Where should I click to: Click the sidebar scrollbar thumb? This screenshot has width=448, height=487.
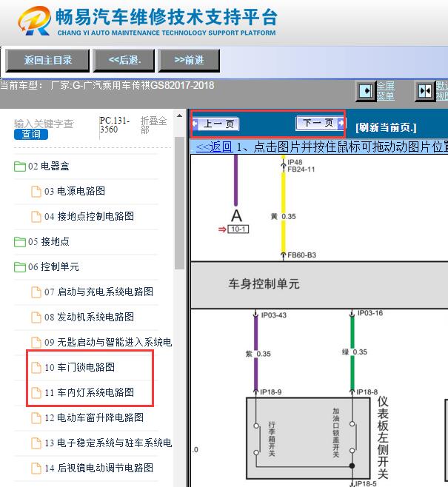pyautogui.click(x=179, y=204)
